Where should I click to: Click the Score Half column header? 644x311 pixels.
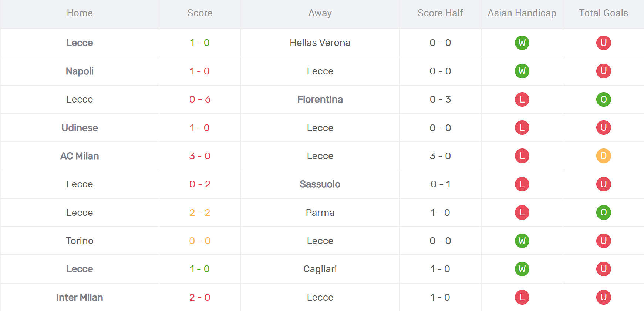coord(440,13)
